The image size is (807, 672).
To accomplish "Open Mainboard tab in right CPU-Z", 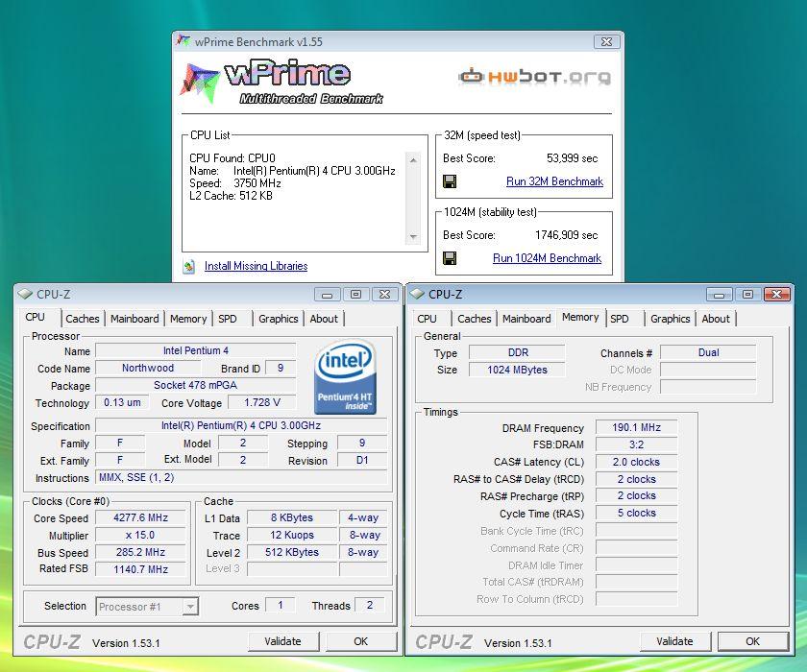I will click(x=526, y=319).
